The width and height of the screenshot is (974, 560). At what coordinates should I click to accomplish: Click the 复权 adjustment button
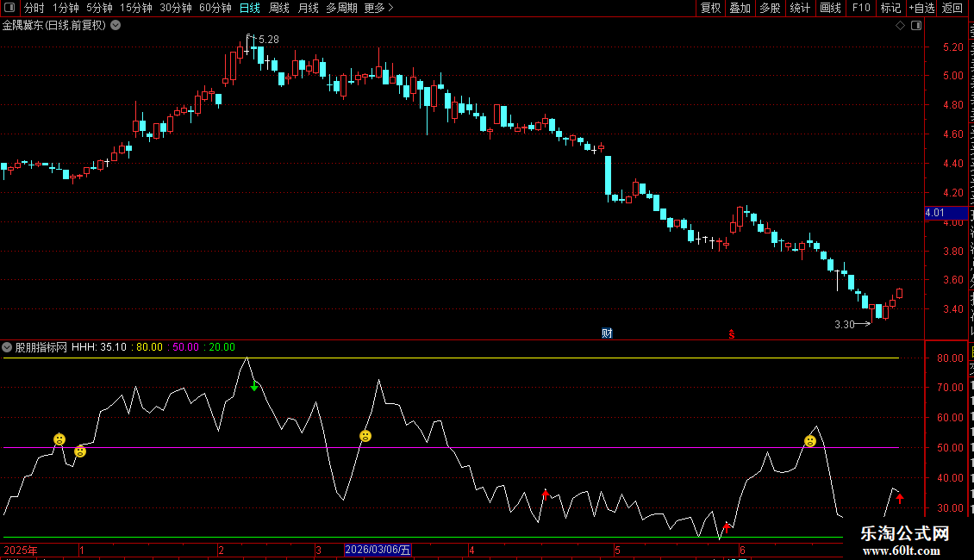[x=710, y=8]
